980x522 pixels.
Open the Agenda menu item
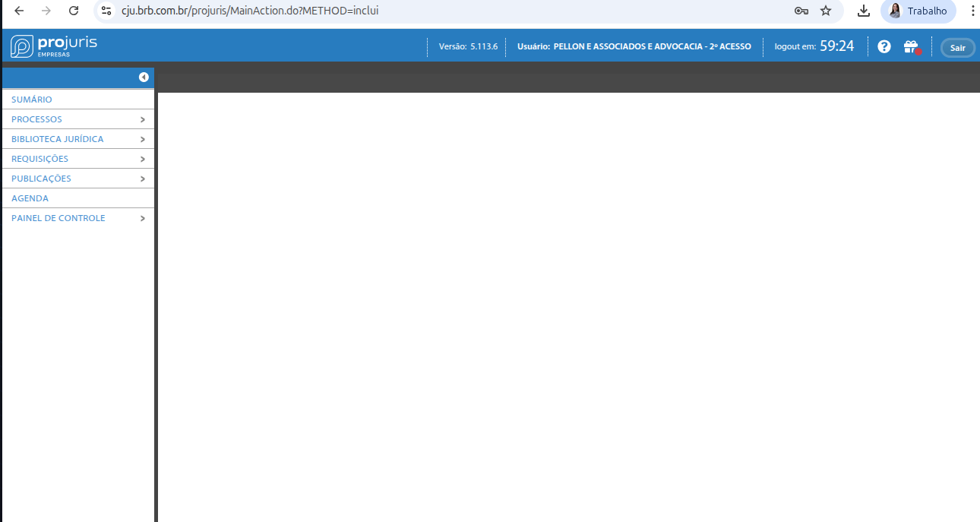30,198
